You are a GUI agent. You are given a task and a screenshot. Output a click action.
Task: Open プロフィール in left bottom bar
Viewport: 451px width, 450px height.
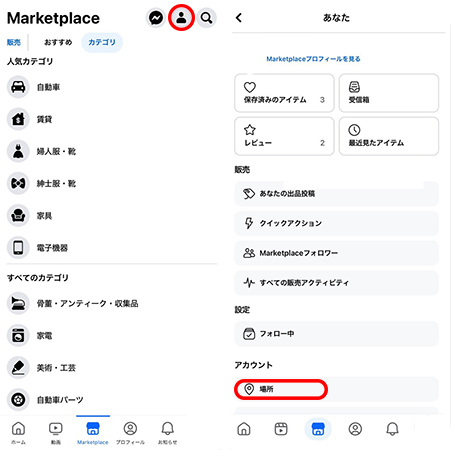(x=130, y=433)
